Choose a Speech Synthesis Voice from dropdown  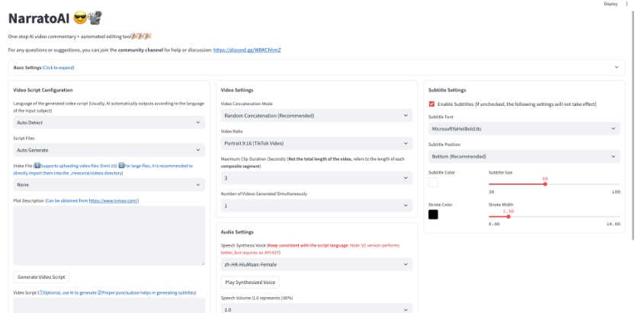(316, 264)
